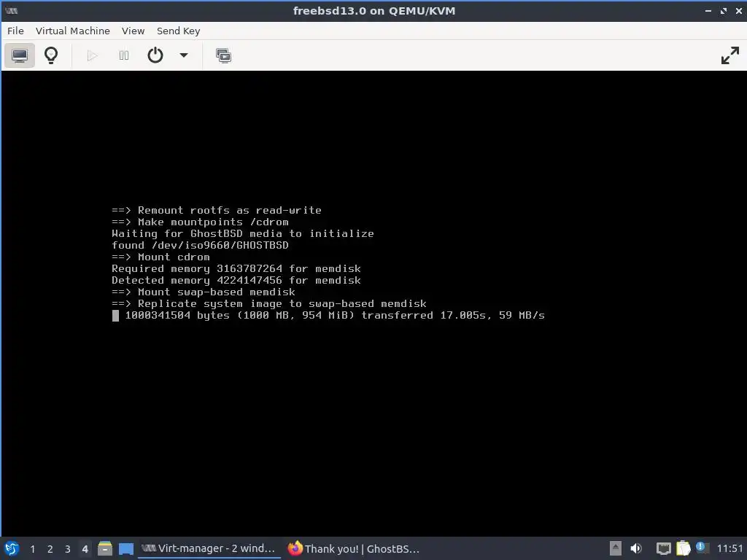Click the 11:51 clock in the taskbar

tap(729, 548)
